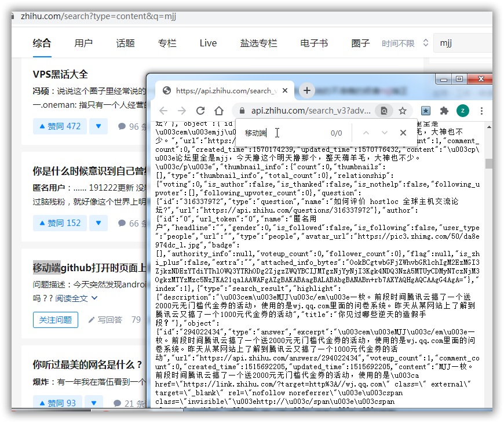504x423 pixels.
Task: Close the find bar
Action: point(403,133)
